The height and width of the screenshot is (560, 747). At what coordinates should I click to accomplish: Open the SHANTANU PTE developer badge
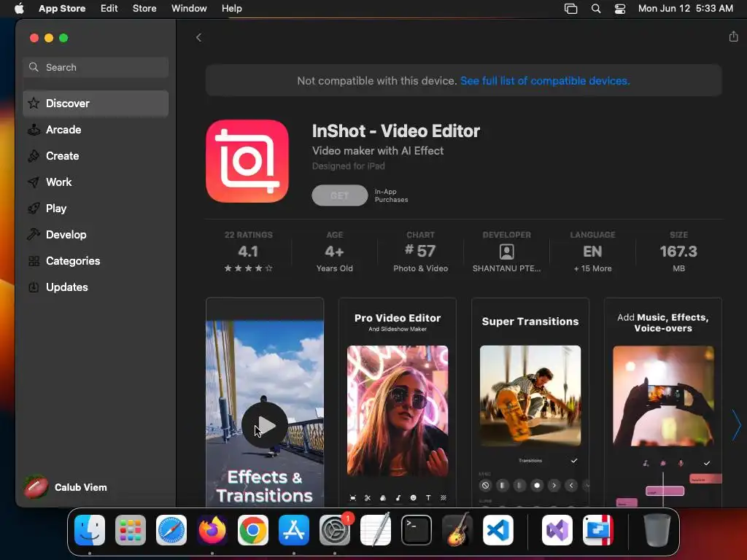coord(506,252)
